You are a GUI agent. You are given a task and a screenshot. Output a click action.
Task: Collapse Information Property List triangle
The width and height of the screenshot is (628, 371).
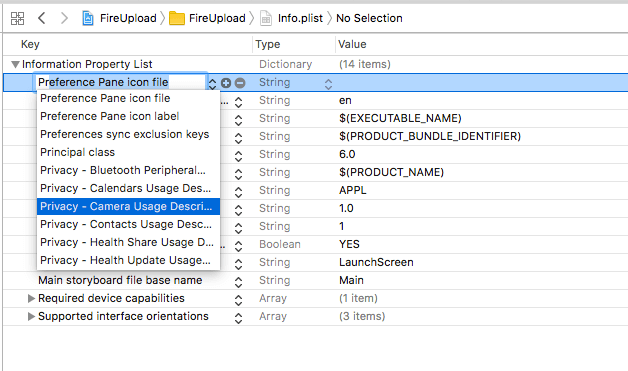click(15, 64)
